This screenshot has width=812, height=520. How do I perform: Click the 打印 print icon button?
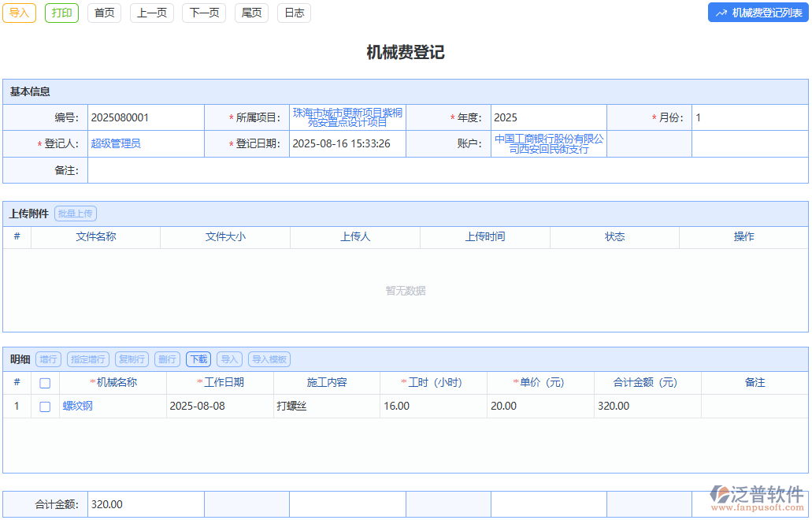[x=61, y=13]
